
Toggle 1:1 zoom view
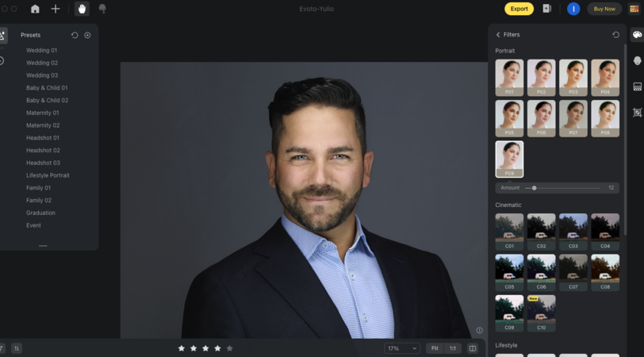[453, 348]
